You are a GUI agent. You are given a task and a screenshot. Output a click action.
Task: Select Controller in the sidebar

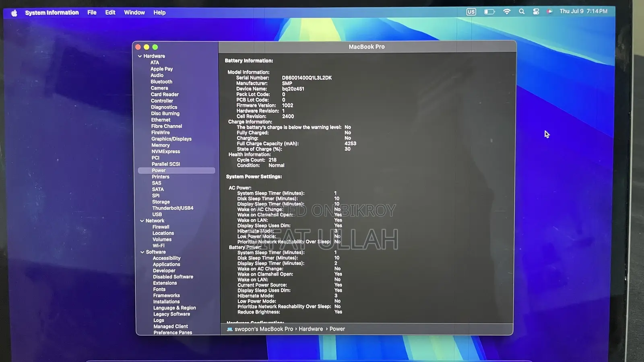(162, 101)
